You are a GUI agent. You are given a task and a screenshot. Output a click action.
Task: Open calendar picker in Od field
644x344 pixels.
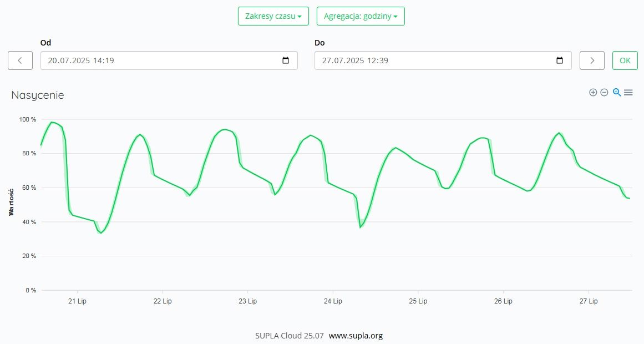pyautogui.click(x=286, y=60)
